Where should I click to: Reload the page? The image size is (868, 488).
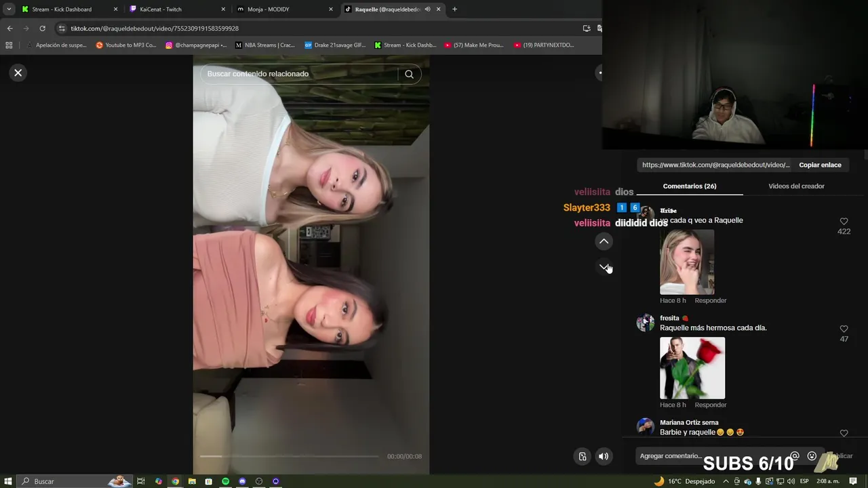(42, 28)
